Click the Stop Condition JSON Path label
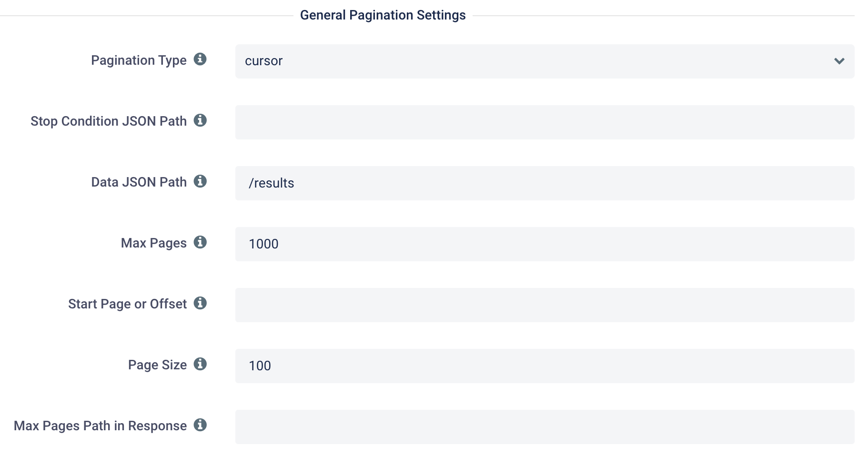Screen dimensions: 868x455 tap(109, 121)
